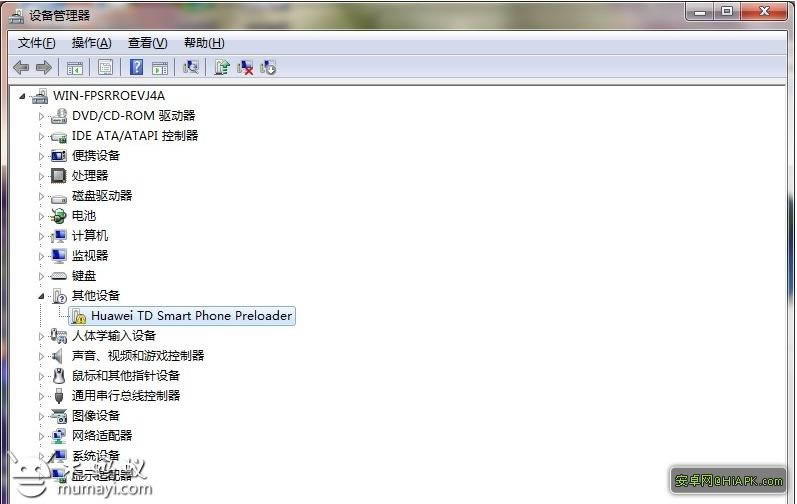Collapse the WIN-FPSRROEVJ4A root node
797x504 pixels.
23,96
